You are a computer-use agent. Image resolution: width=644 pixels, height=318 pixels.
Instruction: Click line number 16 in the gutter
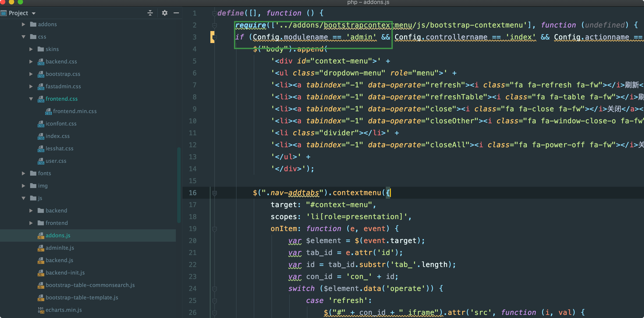(192, 193)
